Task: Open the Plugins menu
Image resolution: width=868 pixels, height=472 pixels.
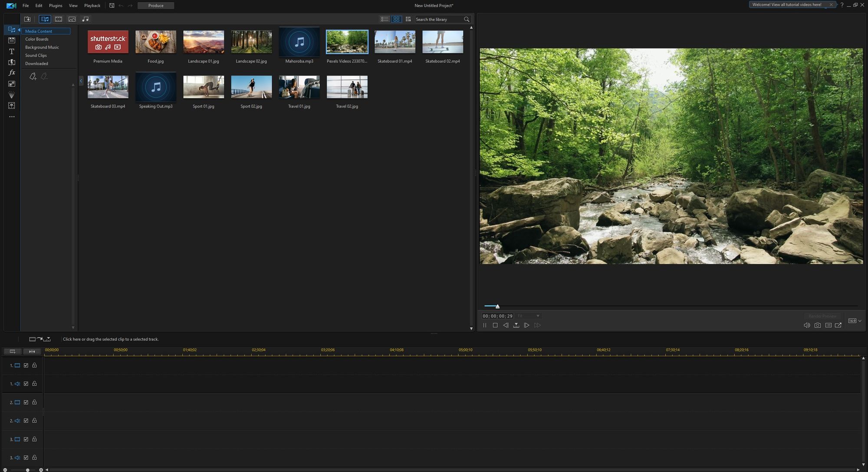Action: click(x=56, y=6)
